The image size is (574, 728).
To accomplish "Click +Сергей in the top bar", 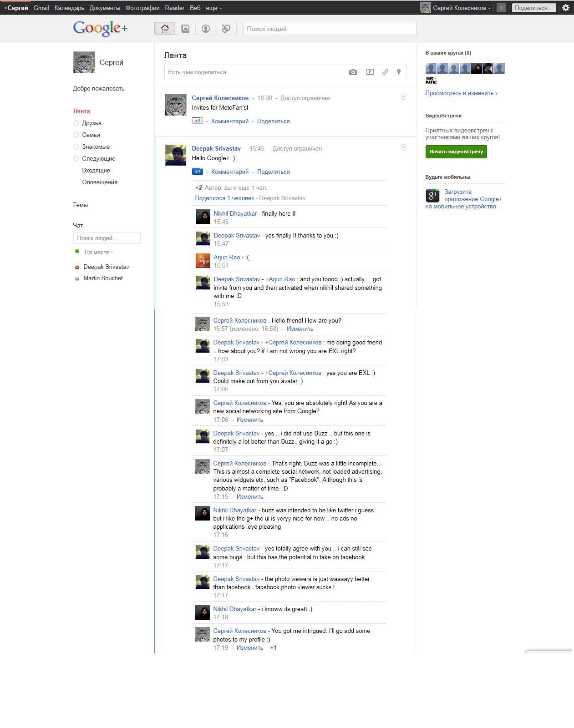I will click(16, 8).
